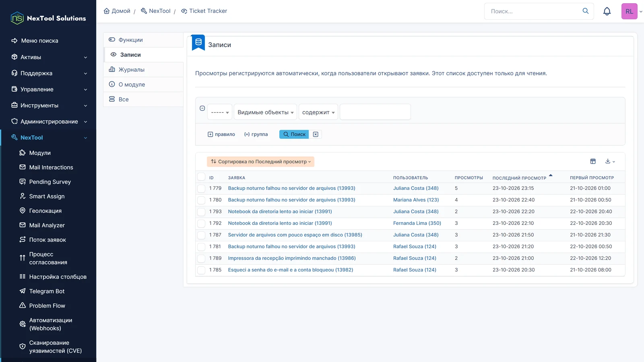Open Pending Survey sidebar item
This screenshot has height=362, width=644.
pyautogui.click(x=50, y=182)
